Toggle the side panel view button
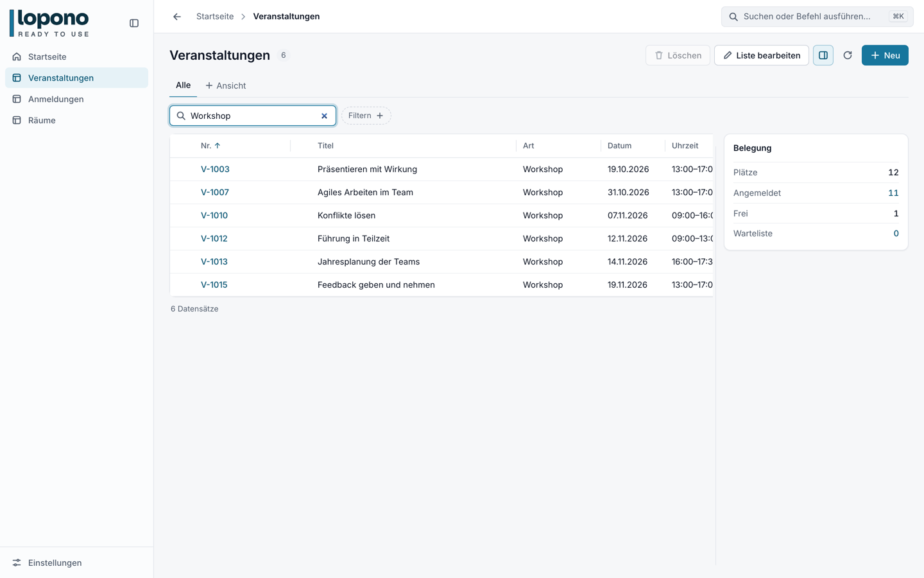924x578 pixels. click(x=823, y=55)
